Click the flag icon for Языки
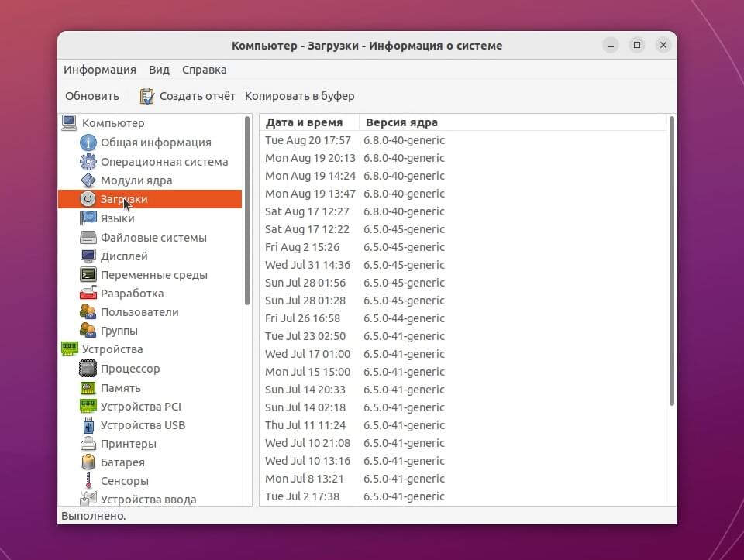Image resolution: width=744 pixels, height=560 pixels. tap(88, 218)
